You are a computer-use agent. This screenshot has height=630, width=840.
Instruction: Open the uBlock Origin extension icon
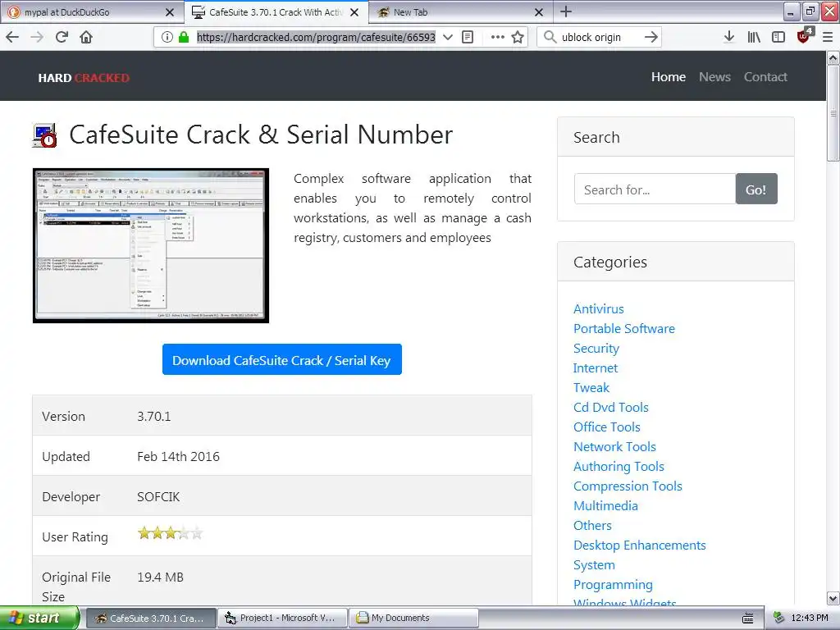click(x=804, y=36)
